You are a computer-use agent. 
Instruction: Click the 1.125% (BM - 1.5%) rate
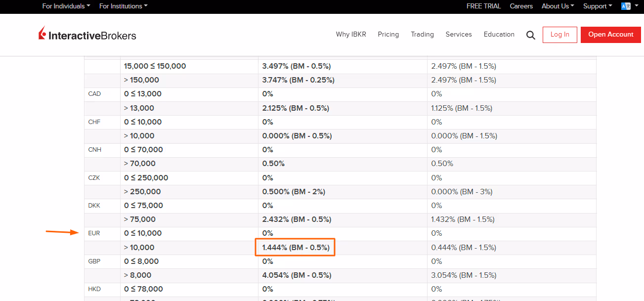pos(462,108)
